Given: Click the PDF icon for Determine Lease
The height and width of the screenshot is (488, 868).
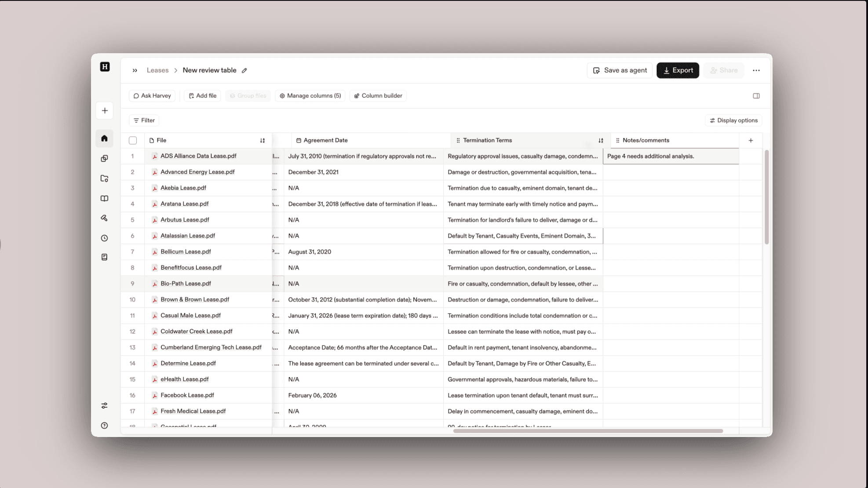Looking at the screenshot, I should (x=155, y=364).
